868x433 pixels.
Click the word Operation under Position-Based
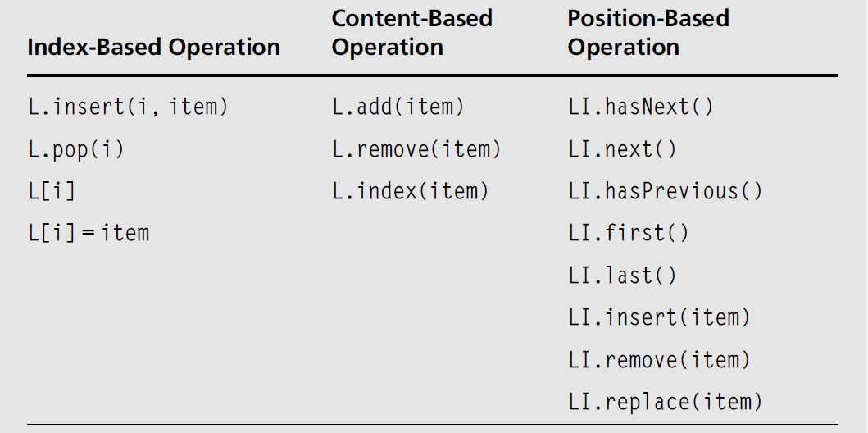(x=624, y=48)
